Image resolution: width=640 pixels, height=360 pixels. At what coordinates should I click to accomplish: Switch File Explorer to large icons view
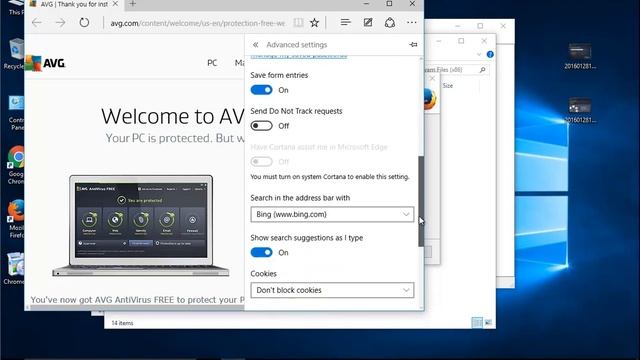(488, 322)
